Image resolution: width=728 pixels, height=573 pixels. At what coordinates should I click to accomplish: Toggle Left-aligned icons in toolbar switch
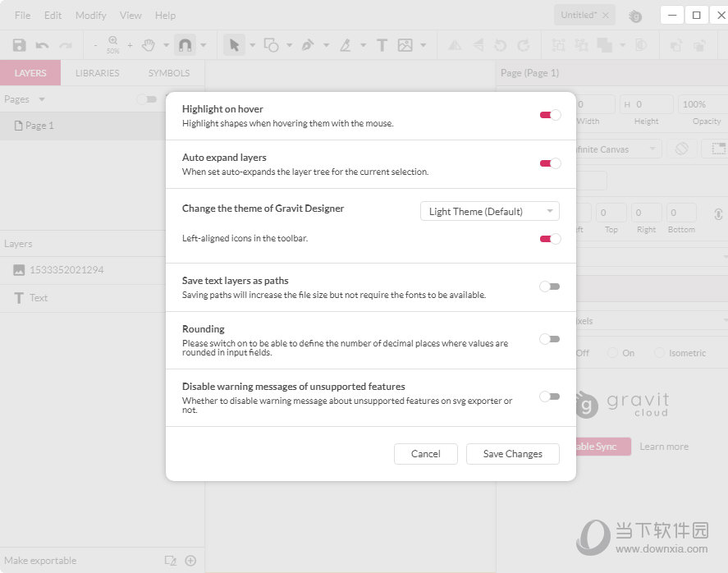(550, 239)
